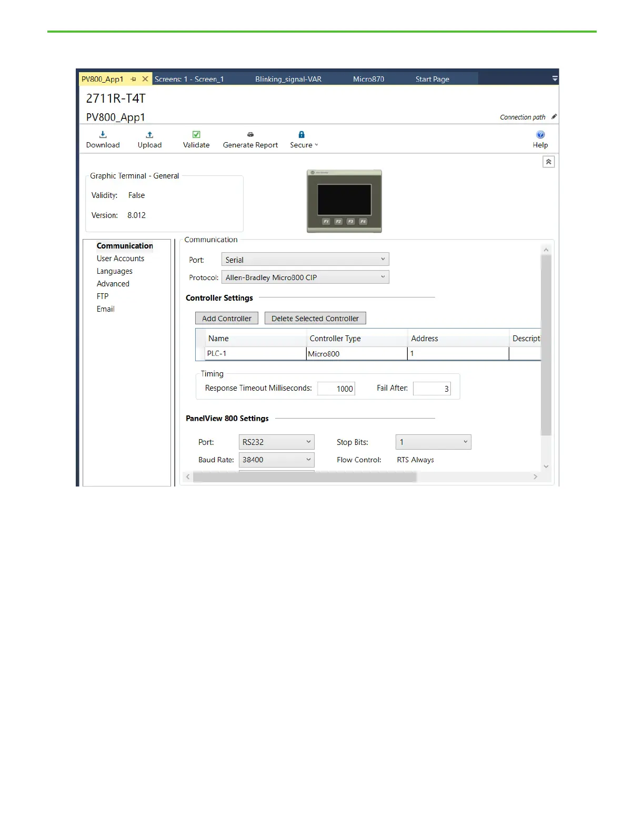Image resolution: width=644 pixels, height=834 pixels.
Task: Open the Protocol dropdown showing Micro800 CIP
Action: [305, 277]
